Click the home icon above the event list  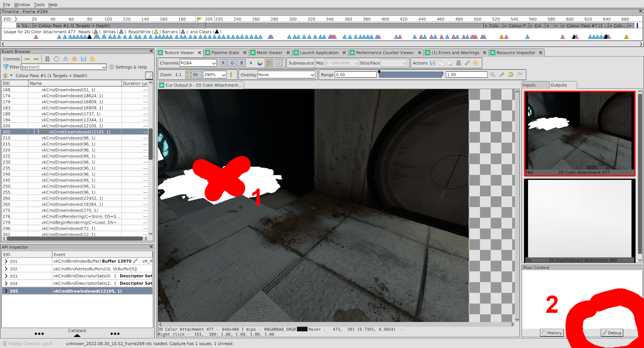click(5, 76)
